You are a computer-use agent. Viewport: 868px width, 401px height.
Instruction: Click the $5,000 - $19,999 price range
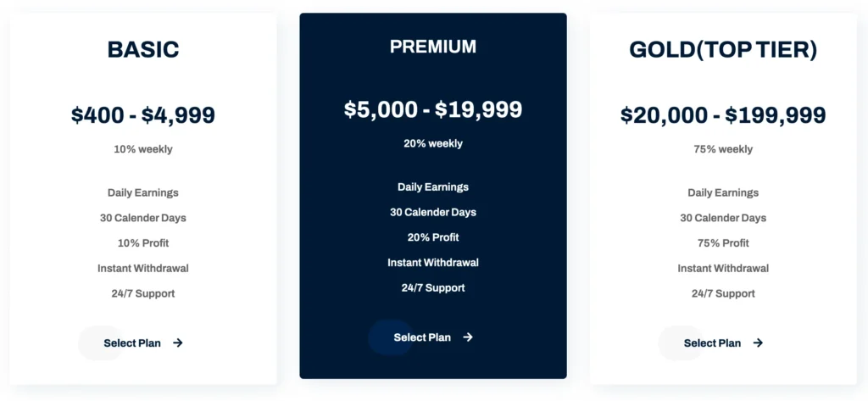433,109
